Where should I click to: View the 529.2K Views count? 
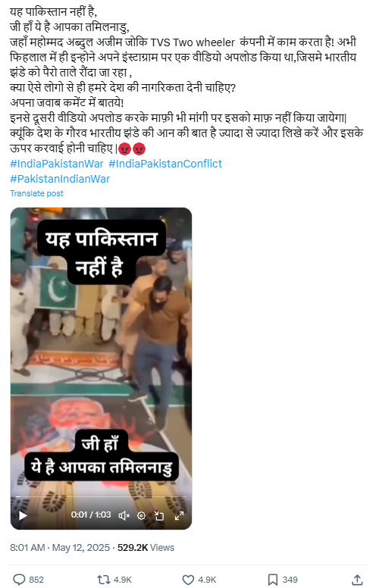(x=146, y=548)
